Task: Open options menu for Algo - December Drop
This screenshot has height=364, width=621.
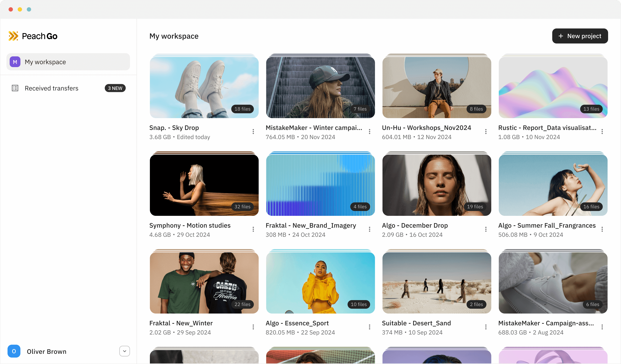Action: coord(486,229)
